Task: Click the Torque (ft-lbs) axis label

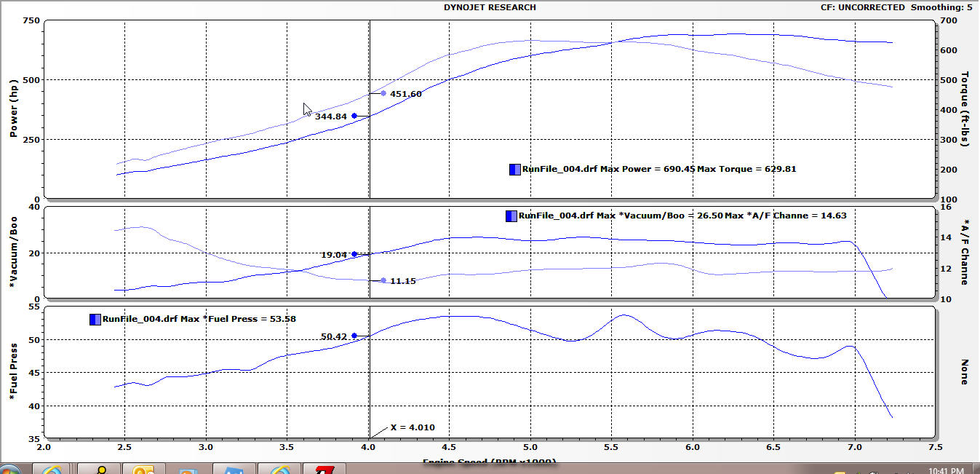Action: click(965, 109)
